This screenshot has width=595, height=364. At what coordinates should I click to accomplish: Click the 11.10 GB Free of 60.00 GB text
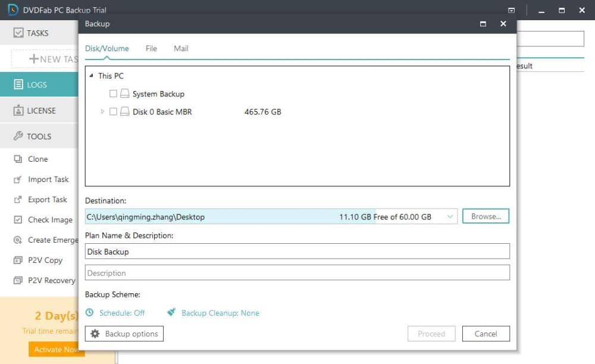(385, 217)
